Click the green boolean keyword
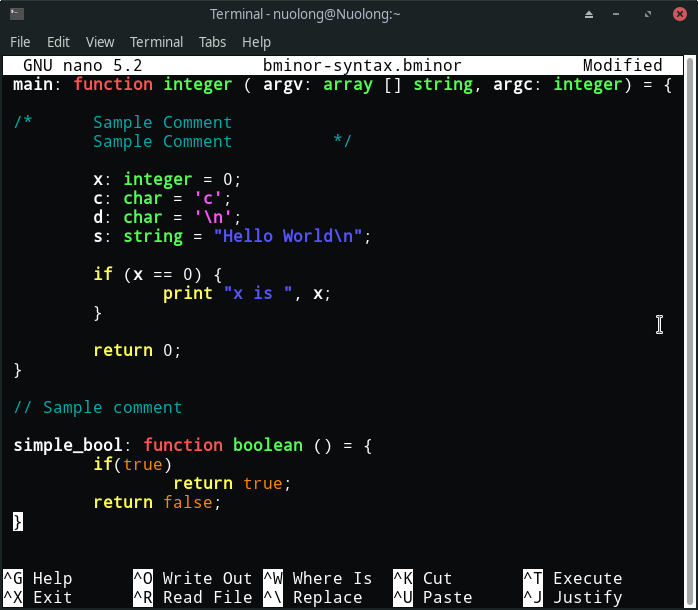This screenshot has height=610, width=698. [x=268, y=445]
